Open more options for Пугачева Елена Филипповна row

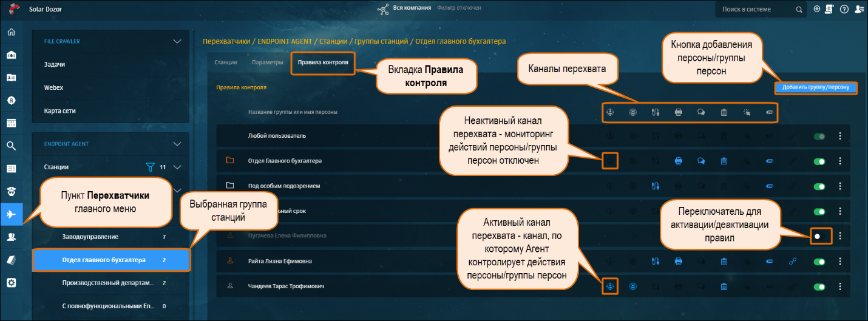(x=840, y=236)
